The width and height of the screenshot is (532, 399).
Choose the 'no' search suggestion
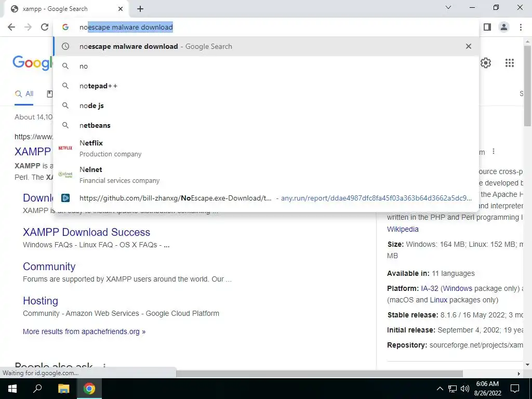266,66
